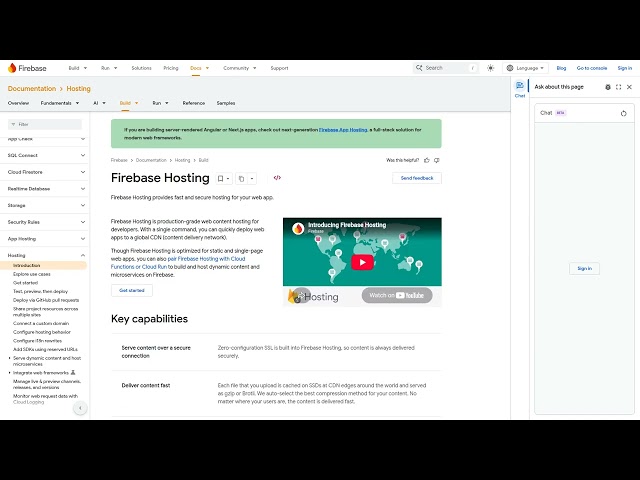640x480 pixels.
Task: Click Watch on YouTube button
Action: tap(397, 295)
